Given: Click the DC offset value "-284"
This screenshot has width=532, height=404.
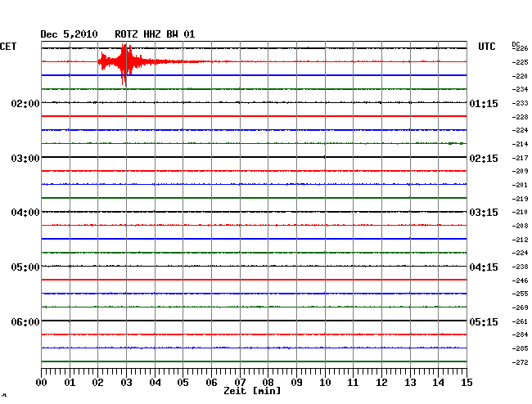Looking at the screenshot, I should click(520, 335).
